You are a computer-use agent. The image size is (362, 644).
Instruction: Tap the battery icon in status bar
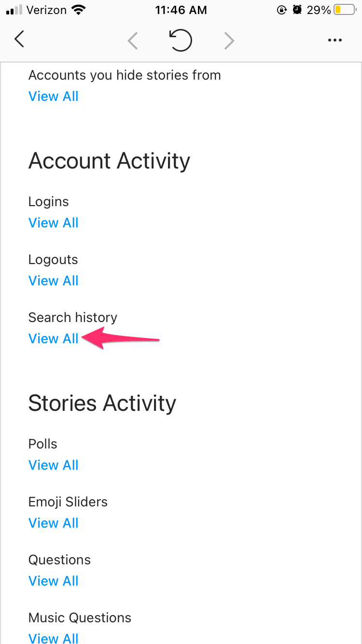tap(345, 10)
